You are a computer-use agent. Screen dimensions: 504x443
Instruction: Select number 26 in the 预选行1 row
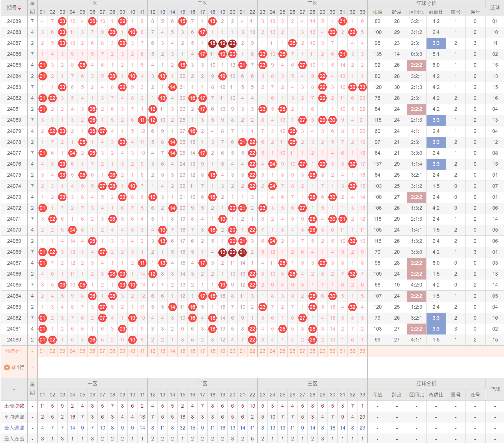pyautogui.click(x=292, y=351)
